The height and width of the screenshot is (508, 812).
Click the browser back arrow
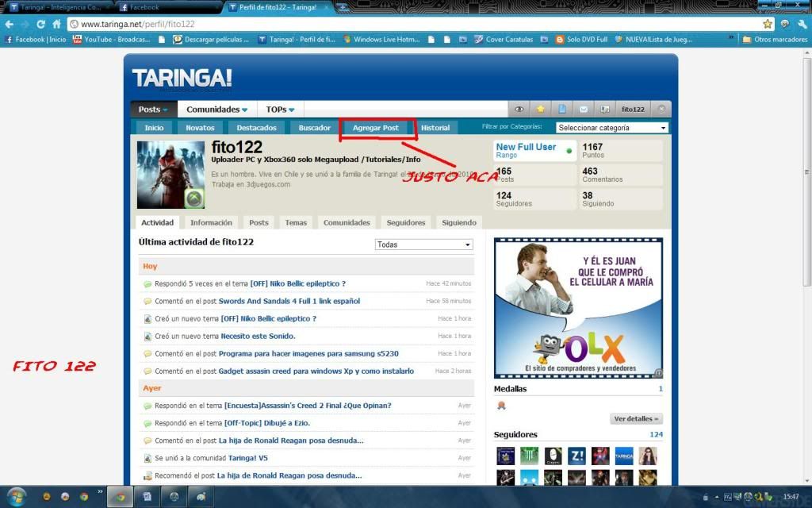click(10, 24)
